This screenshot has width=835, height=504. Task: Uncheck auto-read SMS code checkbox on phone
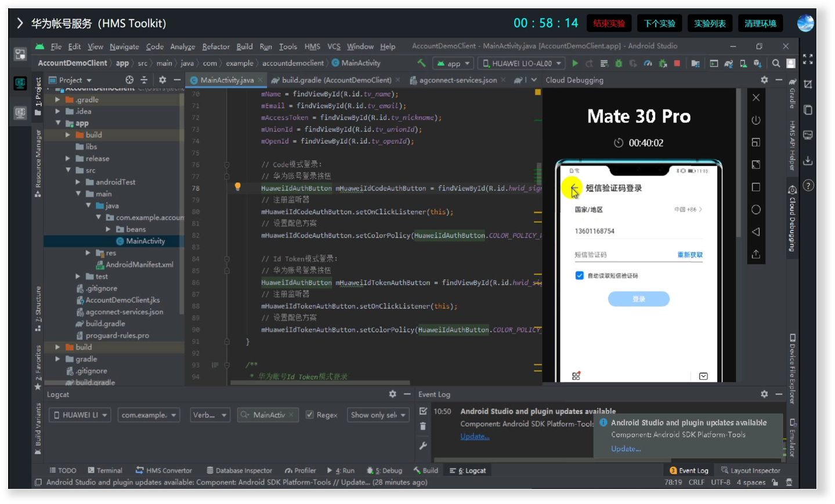tap(579, 275)
